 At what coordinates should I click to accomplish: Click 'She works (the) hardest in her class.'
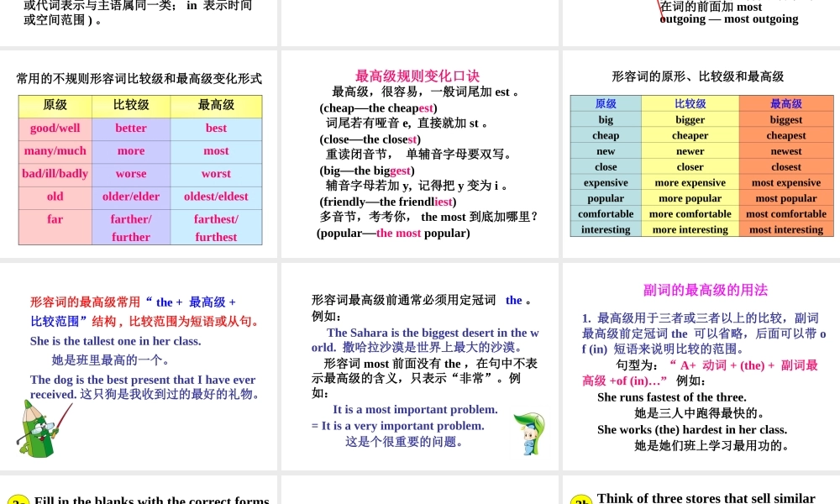pos(692,429)
